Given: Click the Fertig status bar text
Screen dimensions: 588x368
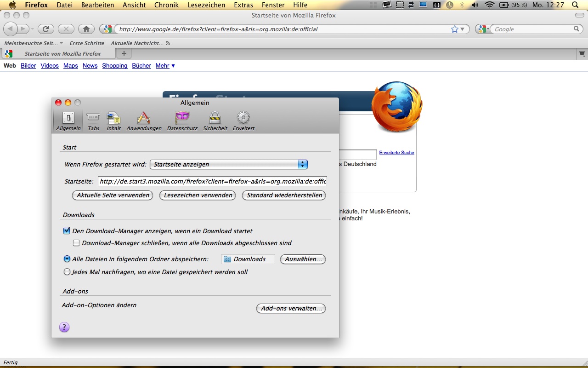Looking at the screenshot, I should tap(11, 362).
